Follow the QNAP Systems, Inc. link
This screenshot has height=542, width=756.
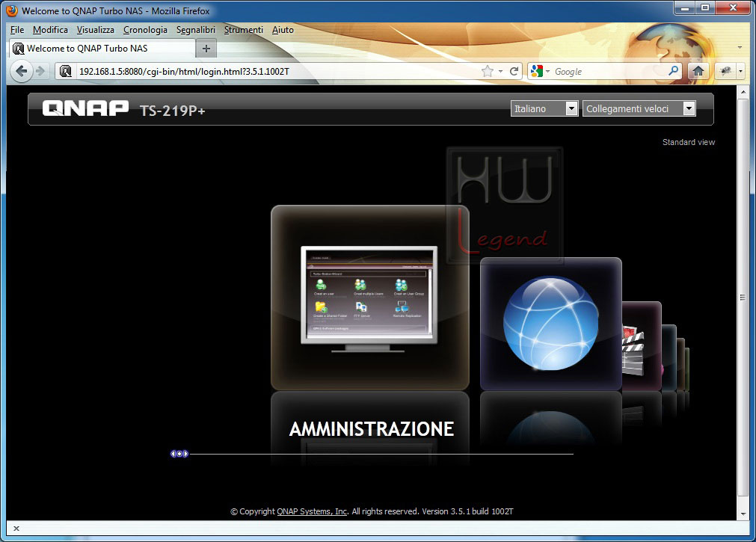(312, 511)
